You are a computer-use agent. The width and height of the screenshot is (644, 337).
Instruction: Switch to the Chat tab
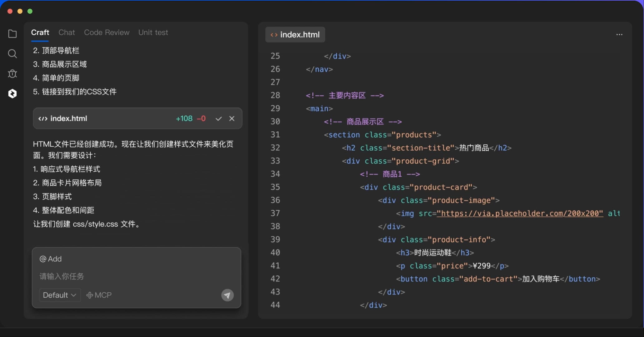67,33
